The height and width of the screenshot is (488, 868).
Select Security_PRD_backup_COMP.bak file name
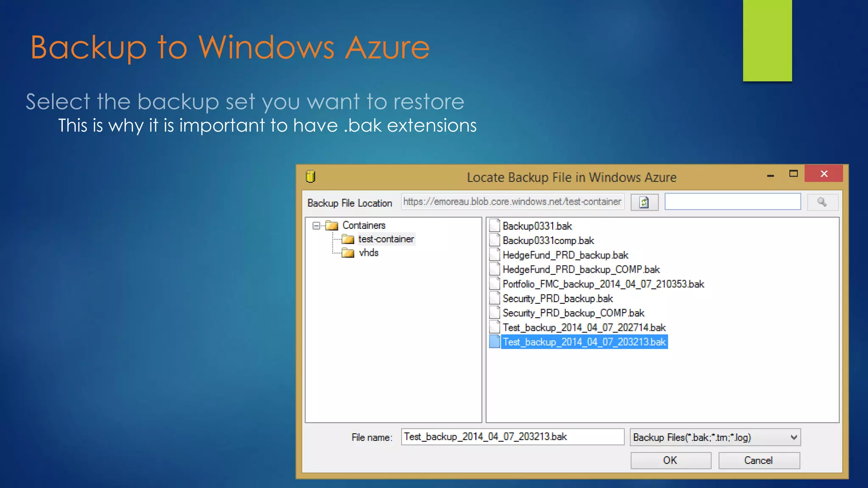tap(573, 313)
